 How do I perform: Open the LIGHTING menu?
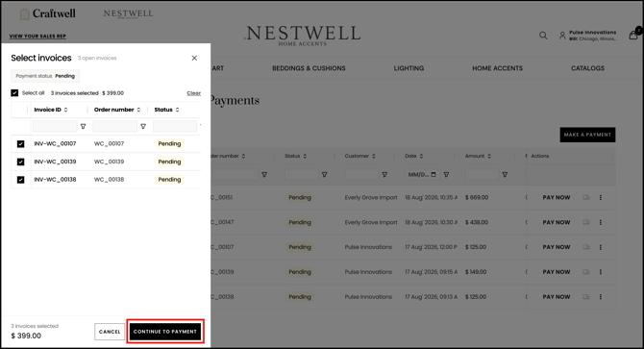click(x=409, y=68)
